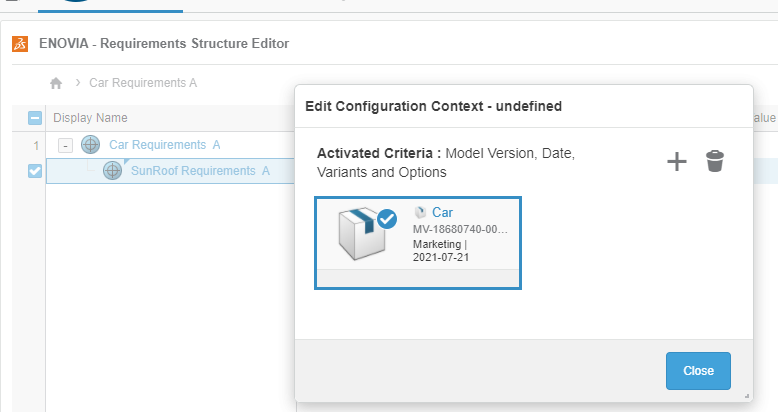This screenshot has height=412, width=778.
Task: Uncheck the SunRoof Requirements A row checkbox
Action: pos(34,171)
